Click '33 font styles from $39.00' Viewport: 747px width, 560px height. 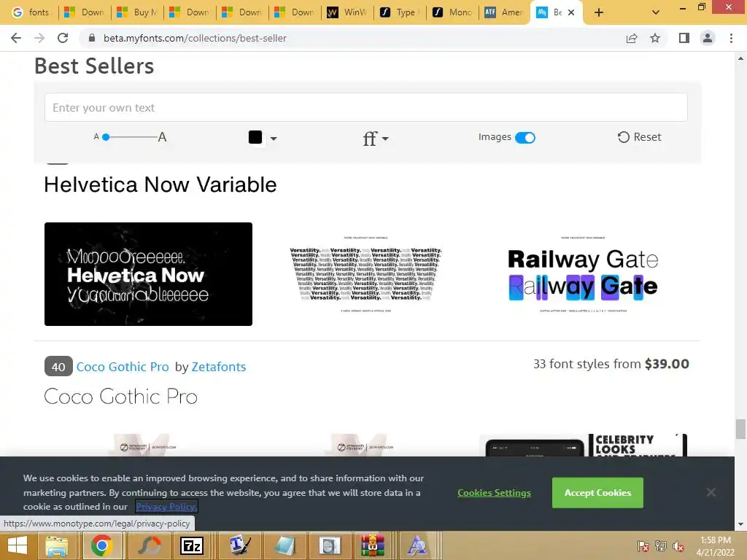(x=611, y=365)
